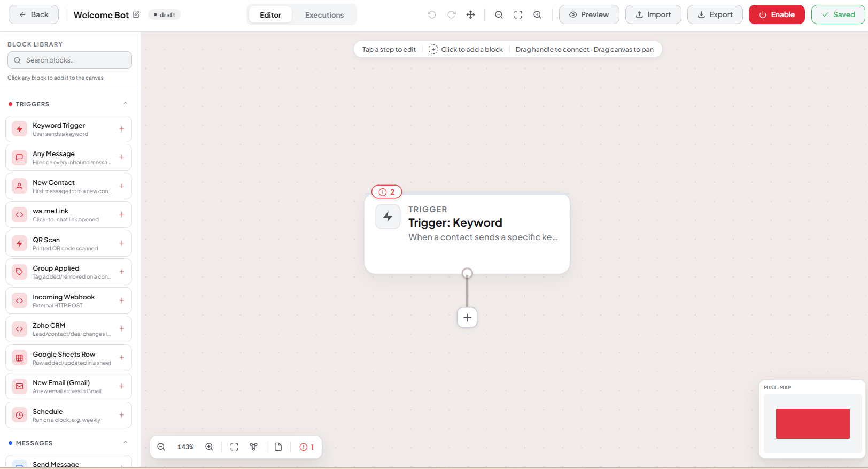
Task: Zoom out using the header magnifier icon
Action: point(499,14)
